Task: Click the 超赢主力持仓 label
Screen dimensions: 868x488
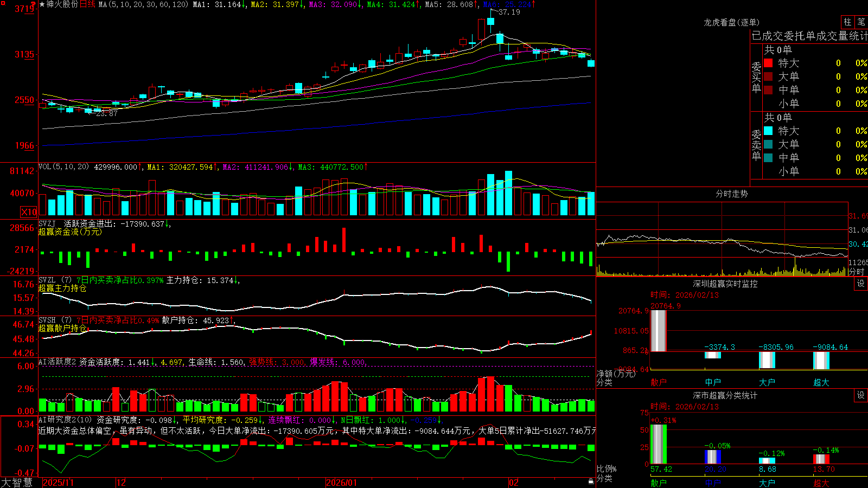Action: [x=62, y=288]
